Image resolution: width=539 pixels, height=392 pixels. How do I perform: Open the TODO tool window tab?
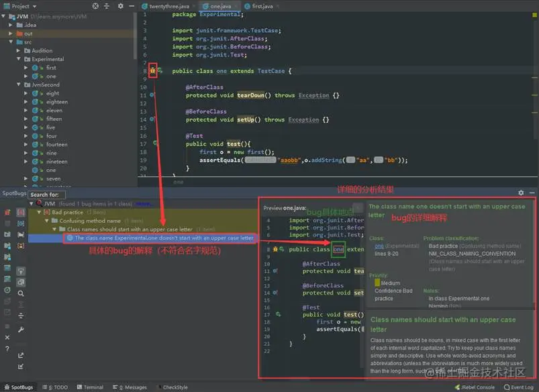click(55, 387)
